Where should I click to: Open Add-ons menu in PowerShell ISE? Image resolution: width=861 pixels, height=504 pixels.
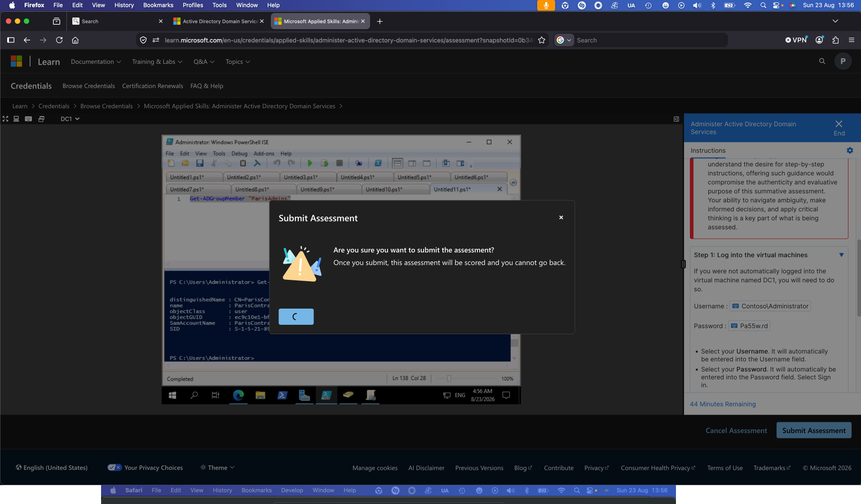pos(264,154)
